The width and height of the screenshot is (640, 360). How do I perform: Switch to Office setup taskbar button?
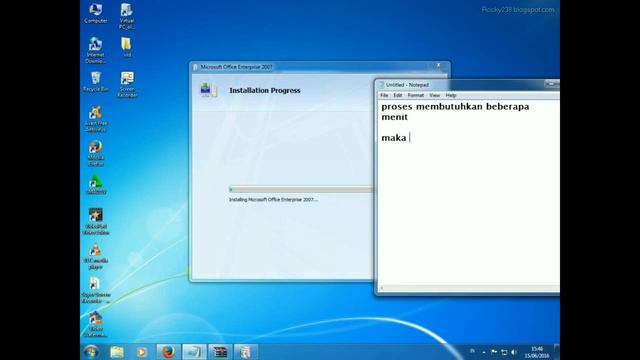coord(246,352)
